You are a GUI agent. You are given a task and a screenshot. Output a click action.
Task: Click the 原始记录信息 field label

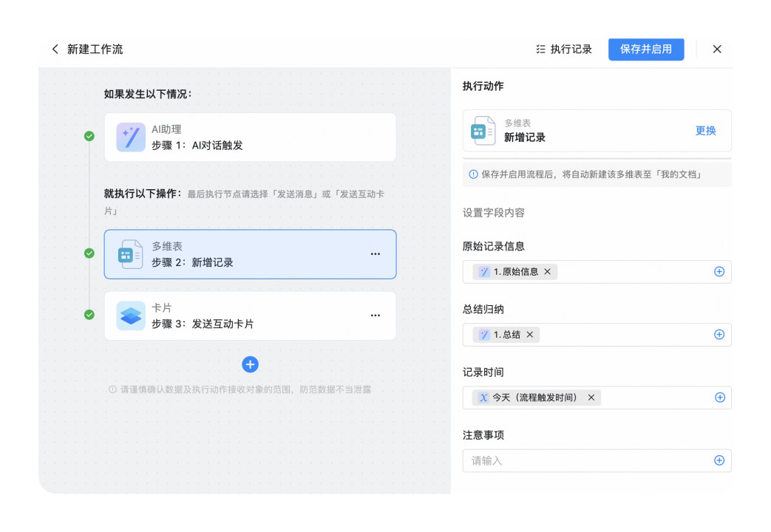494,246
